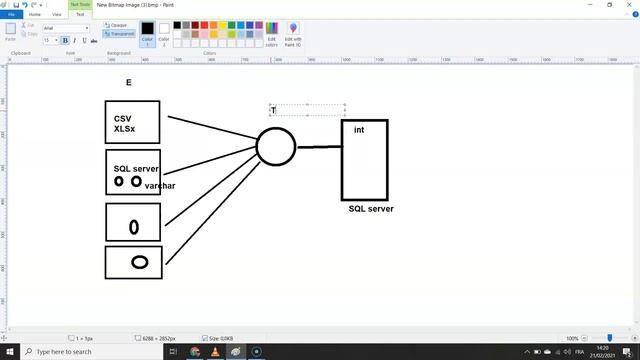Pick the green color swatch

coord(231,25)
